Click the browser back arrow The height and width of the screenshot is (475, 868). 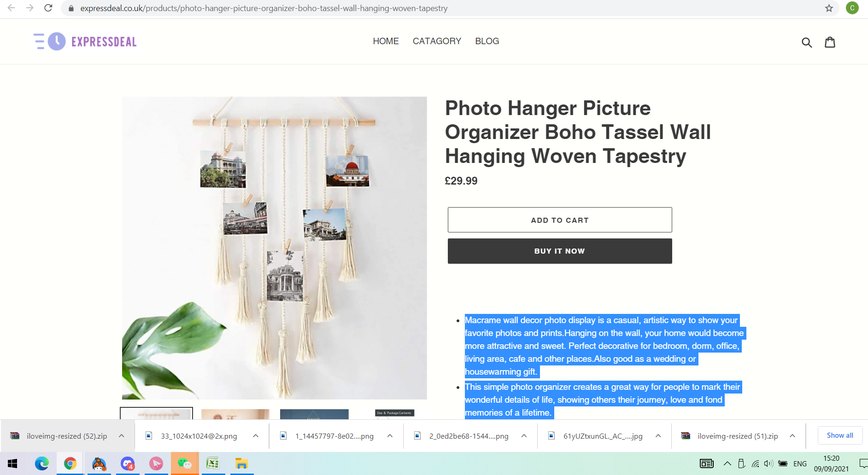12,8
